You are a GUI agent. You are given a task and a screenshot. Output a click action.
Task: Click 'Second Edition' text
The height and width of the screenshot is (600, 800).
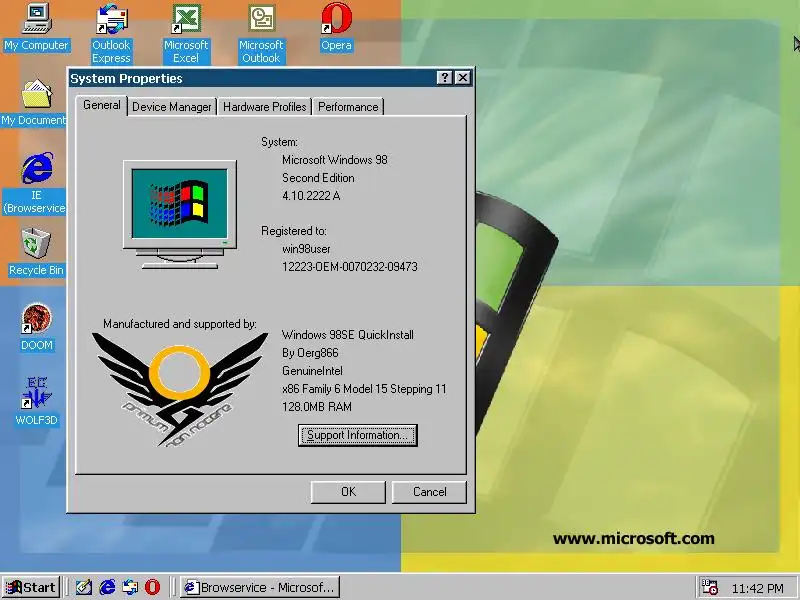tap(318, 178)
